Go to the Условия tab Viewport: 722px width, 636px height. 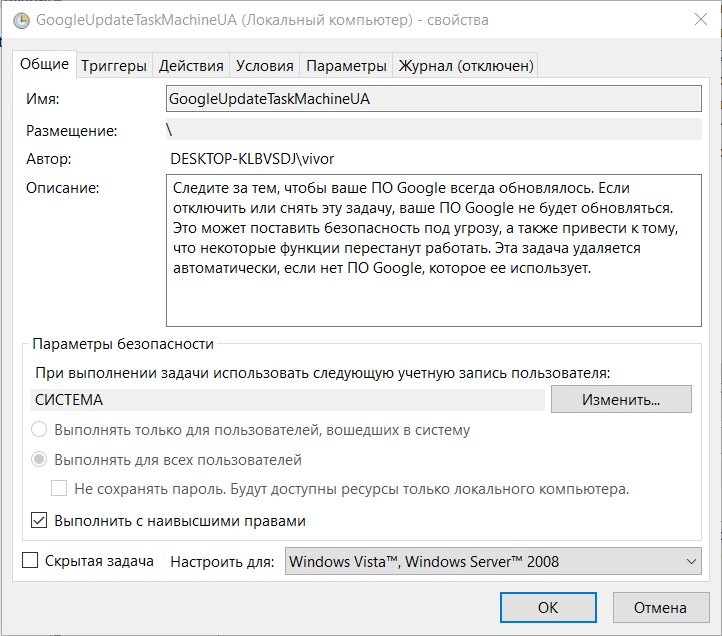(x=264, y=66)
